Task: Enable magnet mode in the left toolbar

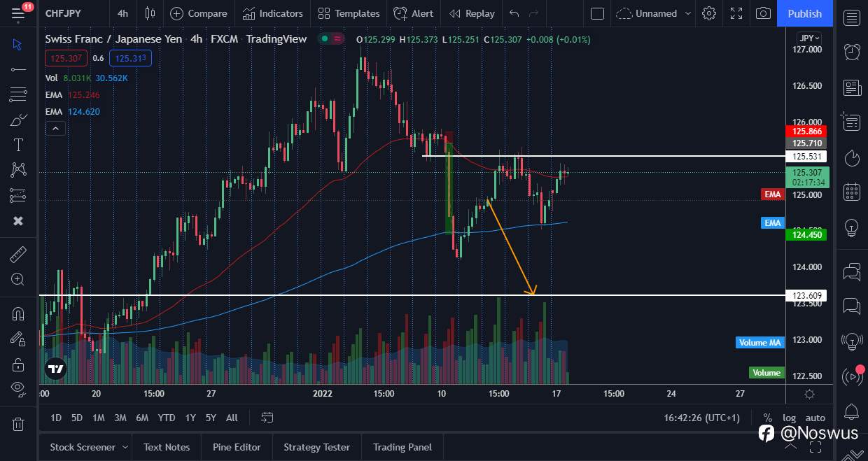Action: click(x=18, y=313)
